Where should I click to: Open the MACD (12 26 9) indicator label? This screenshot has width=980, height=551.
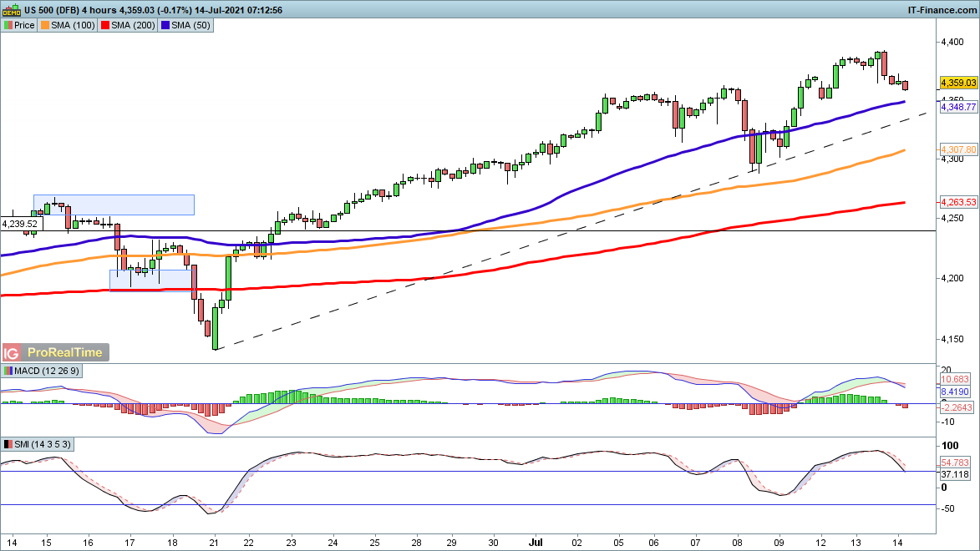point(47,371)
